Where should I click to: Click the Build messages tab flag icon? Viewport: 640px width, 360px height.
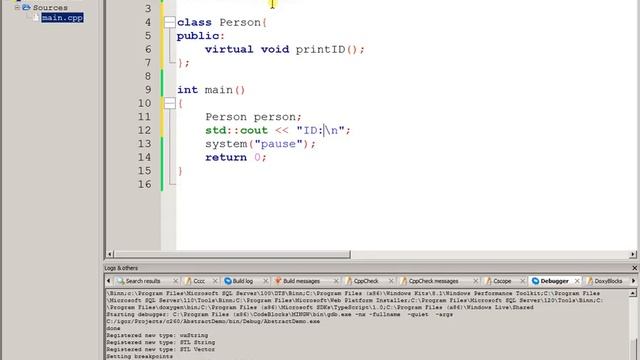(x=278, y=281)
